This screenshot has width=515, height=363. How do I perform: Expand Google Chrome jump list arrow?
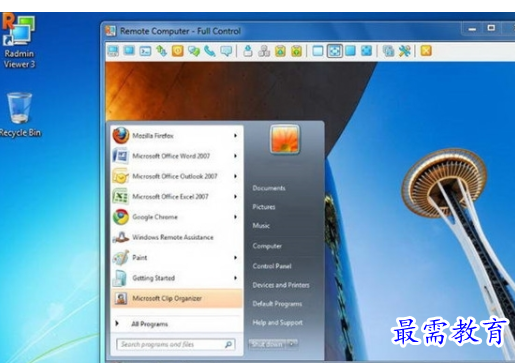coord(235,217)
